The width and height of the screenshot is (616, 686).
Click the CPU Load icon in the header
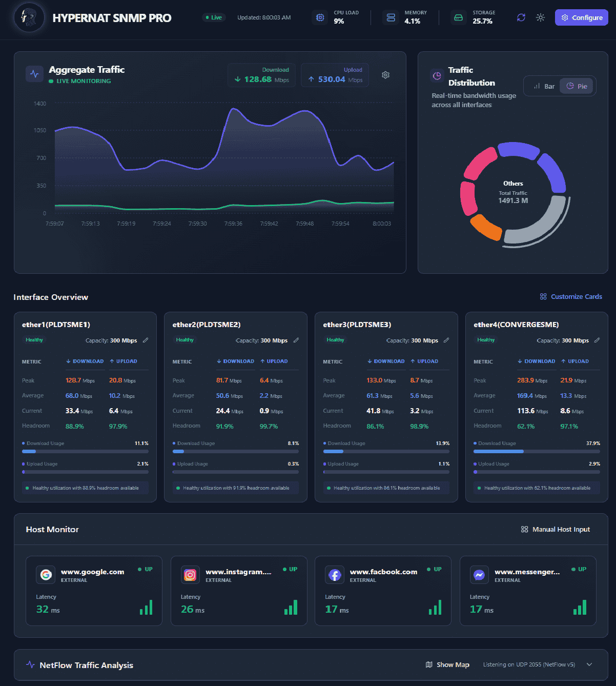coord(320,17)
